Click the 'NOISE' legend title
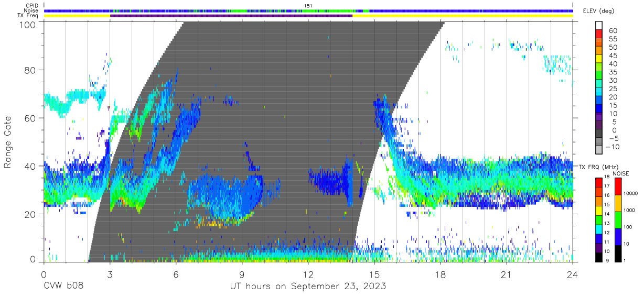 point(621,173)
